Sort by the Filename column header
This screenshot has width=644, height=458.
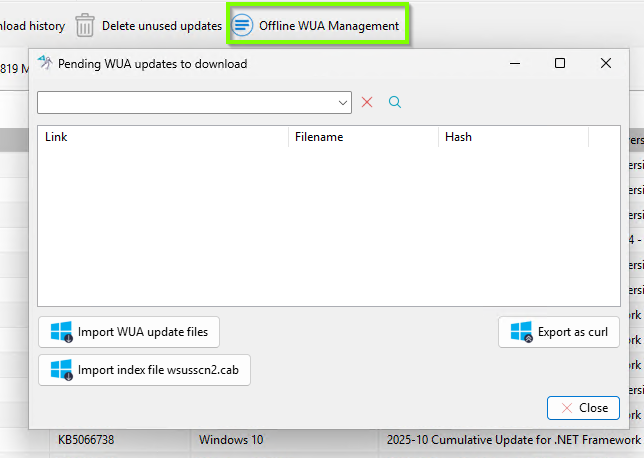click(363, 137)
